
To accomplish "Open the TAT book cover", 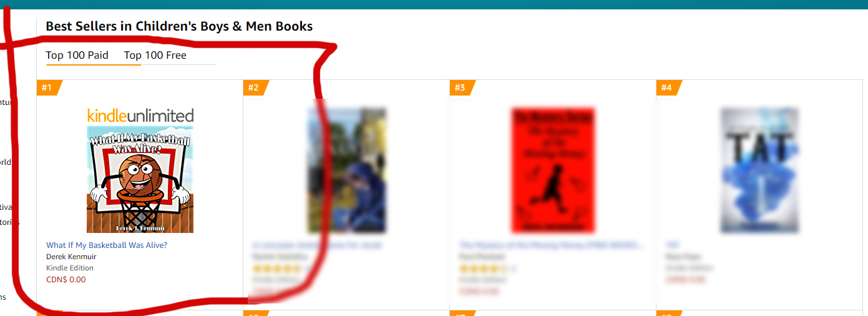I will point(759,170).
